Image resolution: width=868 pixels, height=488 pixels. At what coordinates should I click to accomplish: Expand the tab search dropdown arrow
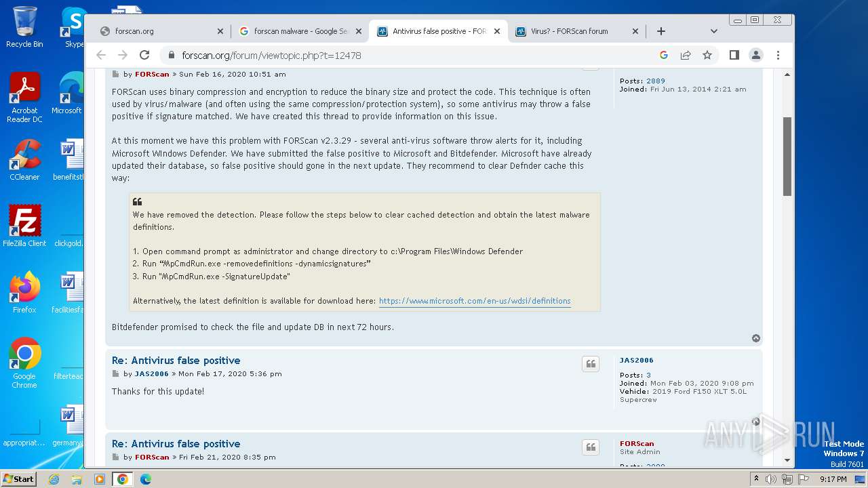tap(713, 31)
